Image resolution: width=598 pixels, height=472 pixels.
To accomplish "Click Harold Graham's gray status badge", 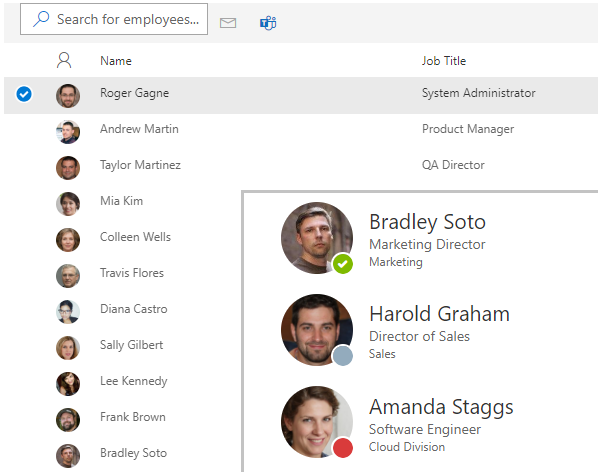I will point(342,356).
